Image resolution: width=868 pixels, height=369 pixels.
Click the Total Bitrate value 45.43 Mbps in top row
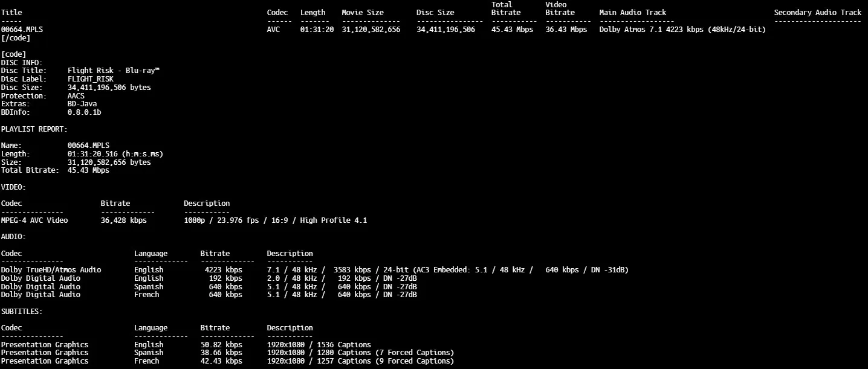512,30
